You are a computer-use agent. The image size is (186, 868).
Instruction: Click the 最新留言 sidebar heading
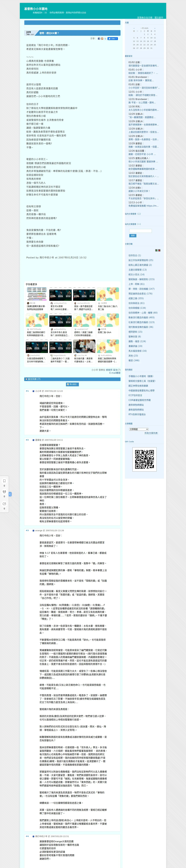coord(129,56)
